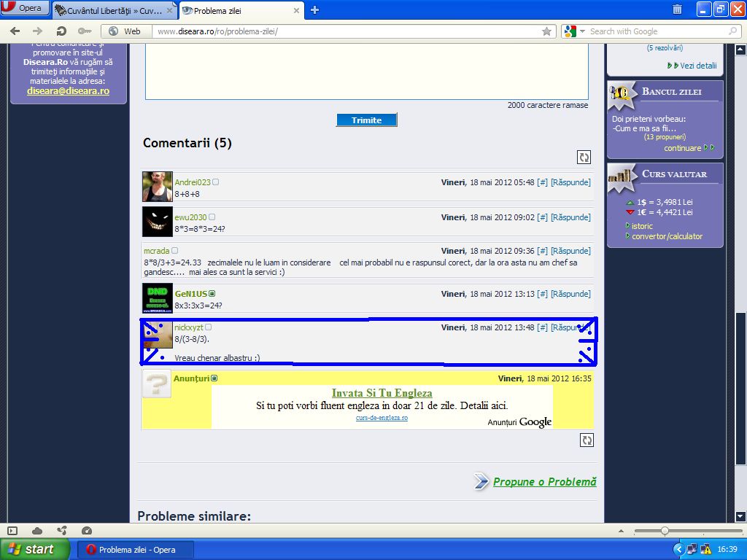
Task: Reply to GeN1US via Răspunde
Action: point(570,294)
